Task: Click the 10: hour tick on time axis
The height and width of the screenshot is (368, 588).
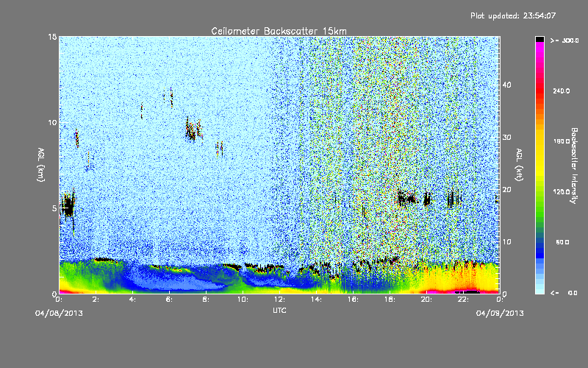Action: [x=243, y=300]
